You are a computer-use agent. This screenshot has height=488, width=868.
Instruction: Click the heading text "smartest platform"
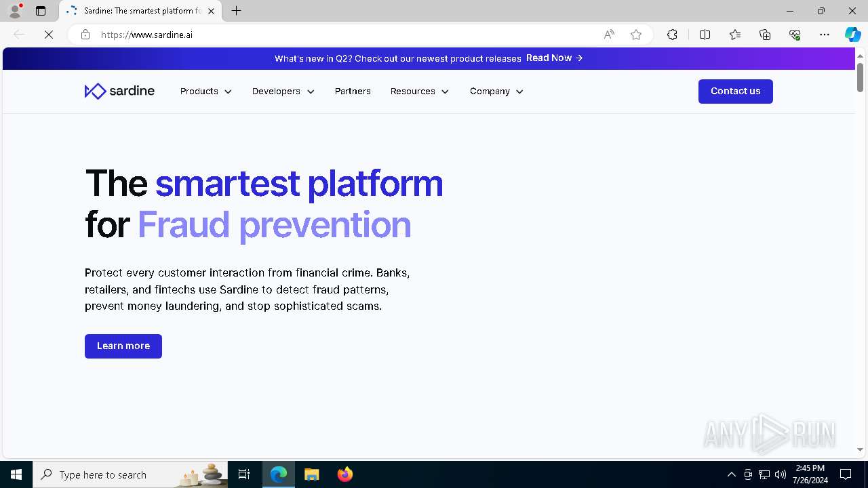pyautogui.click(x=299, y=183)
